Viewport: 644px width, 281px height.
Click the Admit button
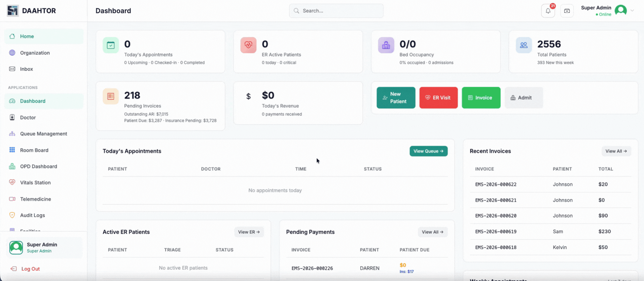[524, 98]
